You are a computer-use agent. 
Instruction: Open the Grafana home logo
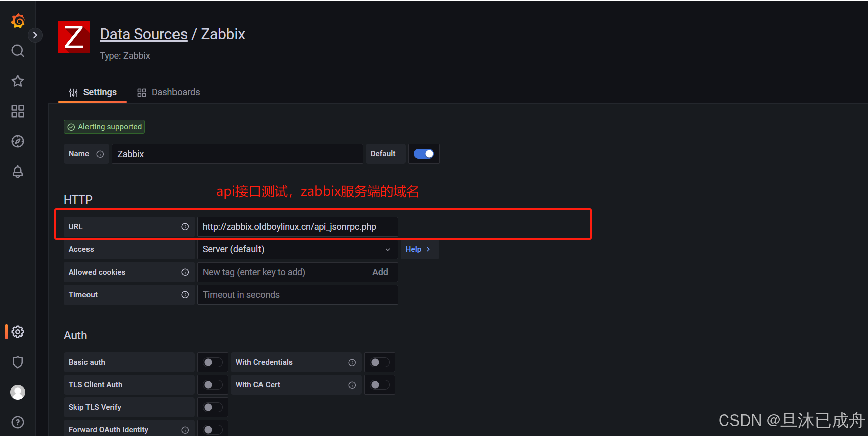coord(18,21)
